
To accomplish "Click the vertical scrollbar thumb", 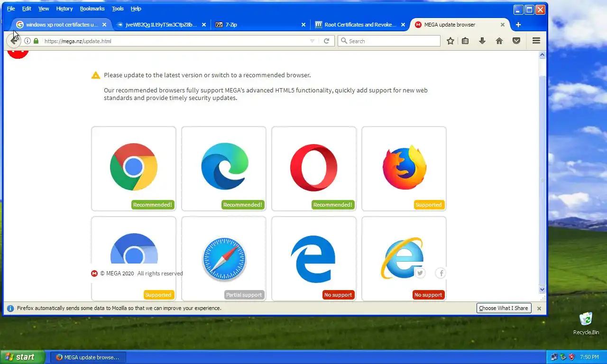I will tap(543, 180).
